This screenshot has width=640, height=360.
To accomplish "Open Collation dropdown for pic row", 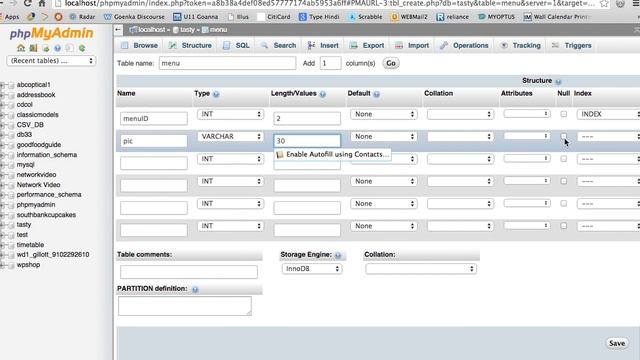I will [460, 136].
